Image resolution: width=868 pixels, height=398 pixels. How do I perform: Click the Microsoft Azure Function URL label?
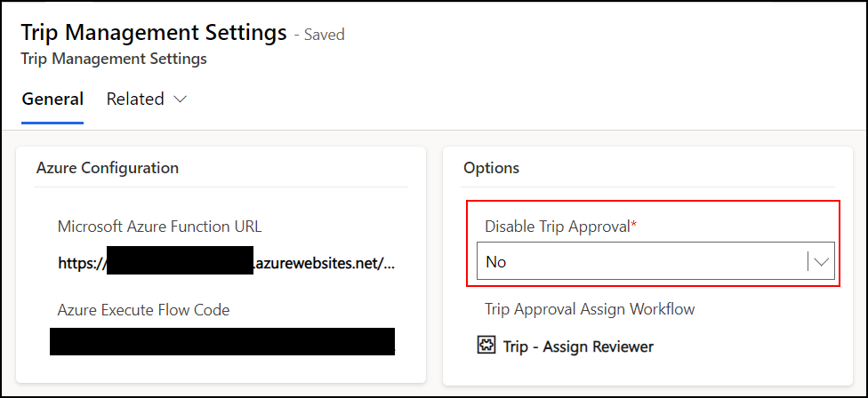[159, 226]
